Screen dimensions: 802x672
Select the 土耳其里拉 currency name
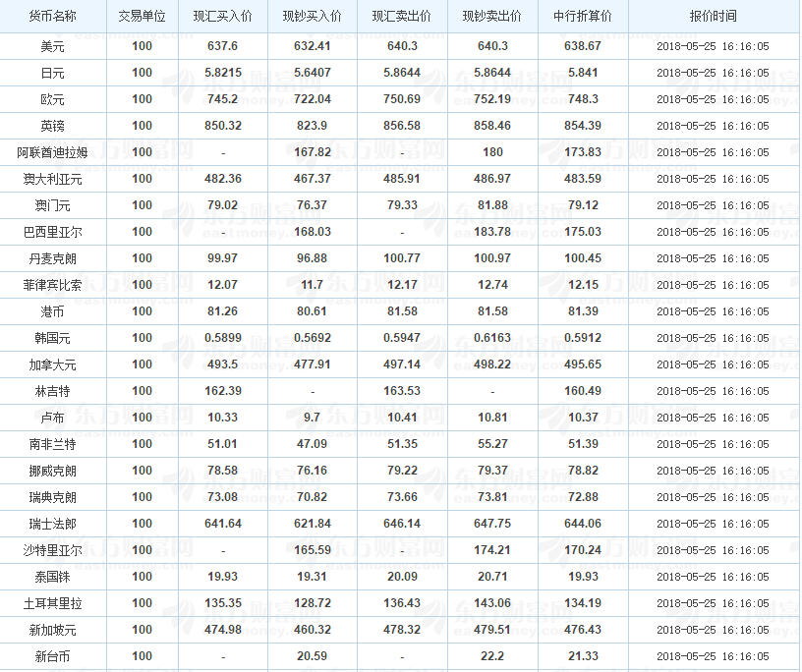[53, 604]
